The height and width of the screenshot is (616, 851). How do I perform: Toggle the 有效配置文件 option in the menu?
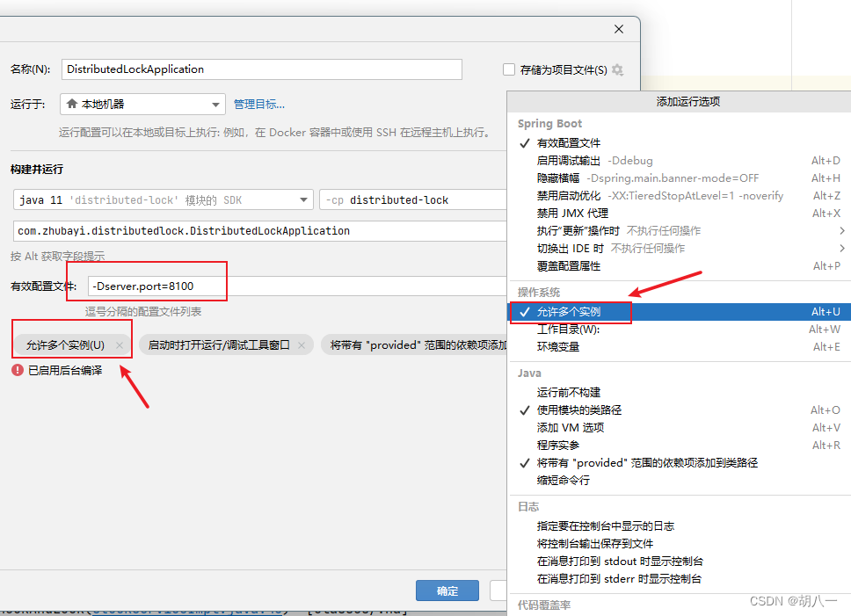680,143
